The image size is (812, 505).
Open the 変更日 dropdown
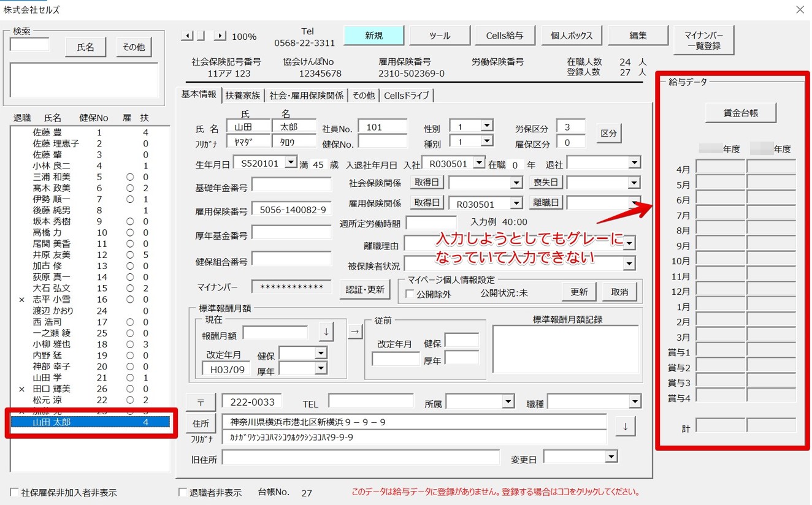(611, 457)
